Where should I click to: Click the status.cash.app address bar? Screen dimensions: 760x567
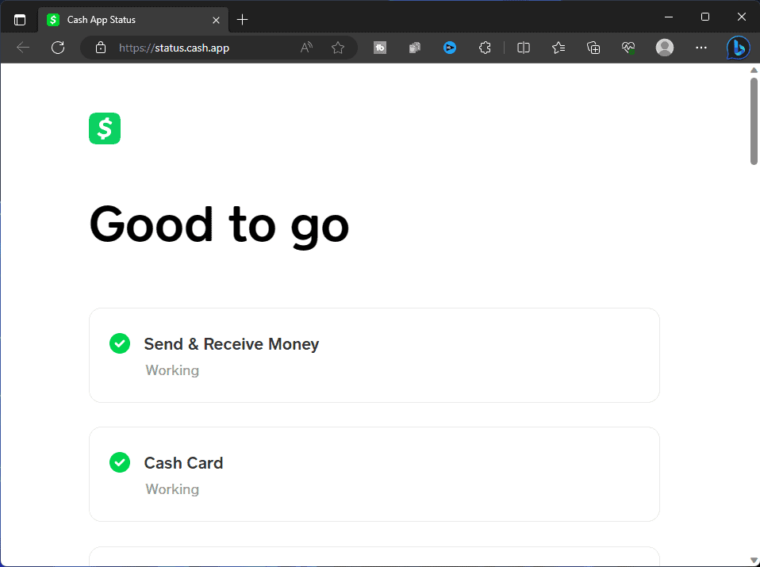click(200, 47)
